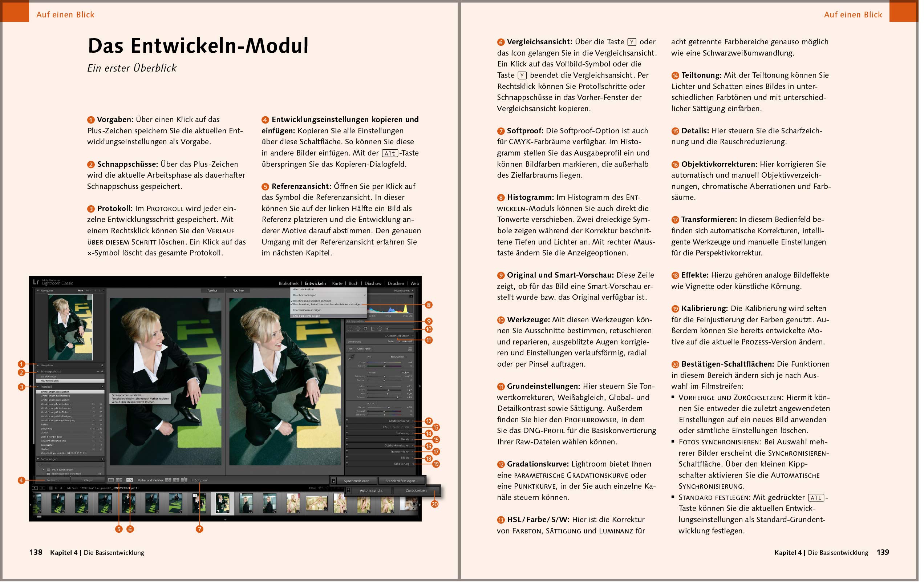Pick the white balance eyedropper tool
Viewport: 924px width, 585px height.
[352, 357]
